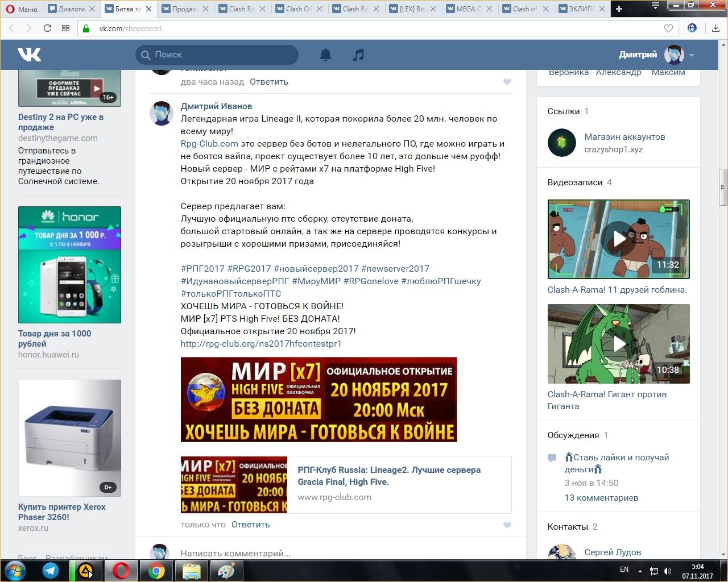Open Дмитрий Иванов's profile name
Screen dimensions: 728x582
216,106
